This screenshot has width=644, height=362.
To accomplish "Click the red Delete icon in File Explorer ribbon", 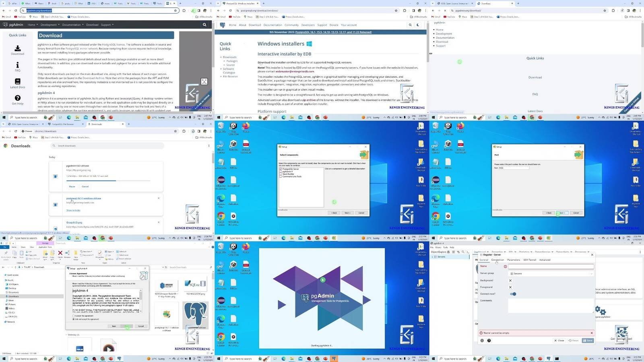I will coord(60,253).
